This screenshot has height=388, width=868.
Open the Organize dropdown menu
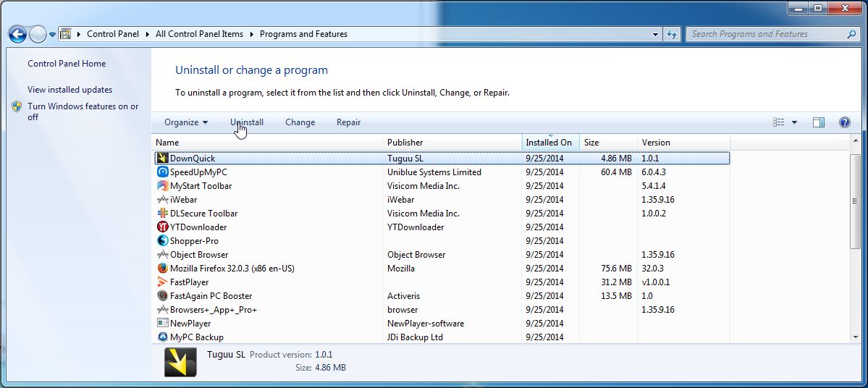186,122
